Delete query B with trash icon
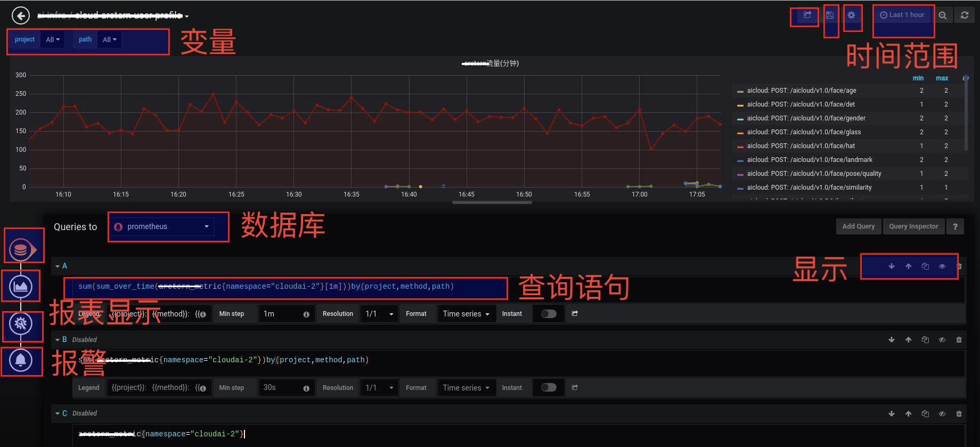The height and width of the screenshot is (447, 980). 959,340
